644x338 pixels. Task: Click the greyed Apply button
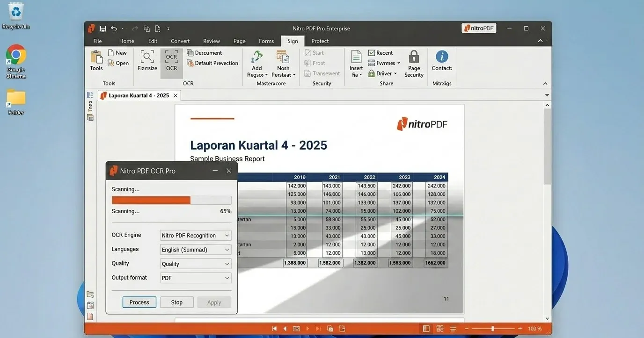coord(214,302)
